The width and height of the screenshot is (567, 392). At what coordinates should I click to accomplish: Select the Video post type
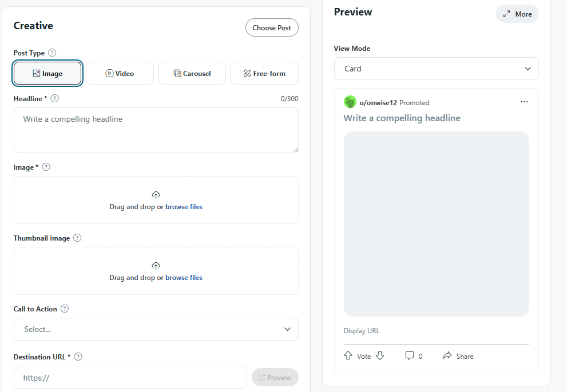pyautogui.click(x=120, y=73)
